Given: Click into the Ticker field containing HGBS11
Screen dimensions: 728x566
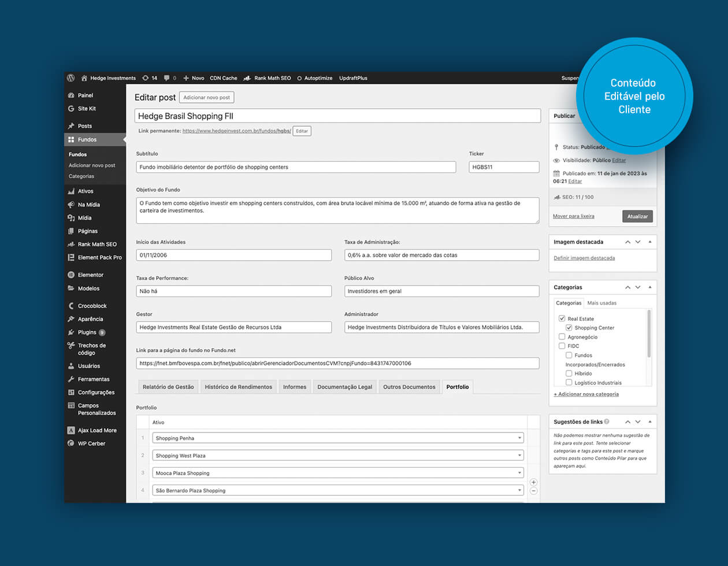Looking at the screenshot, I should click(x=503, y=167).
